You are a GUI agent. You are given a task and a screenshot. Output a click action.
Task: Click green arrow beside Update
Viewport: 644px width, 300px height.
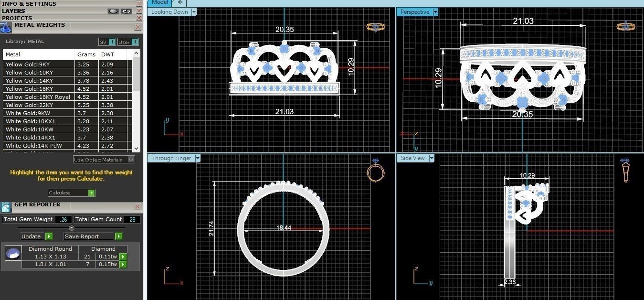click(x=49, y=236)
